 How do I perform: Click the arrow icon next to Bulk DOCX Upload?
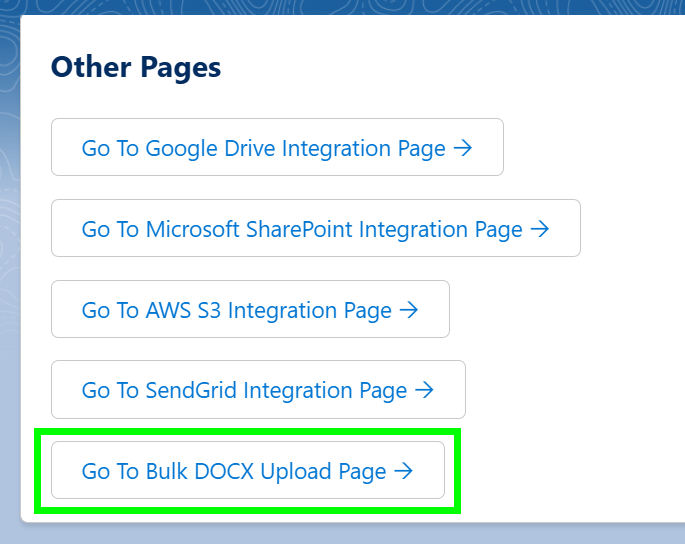coord(403,471)
